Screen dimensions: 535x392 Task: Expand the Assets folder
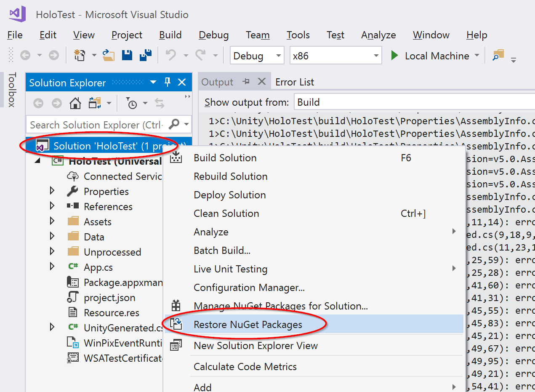point(52,221)
